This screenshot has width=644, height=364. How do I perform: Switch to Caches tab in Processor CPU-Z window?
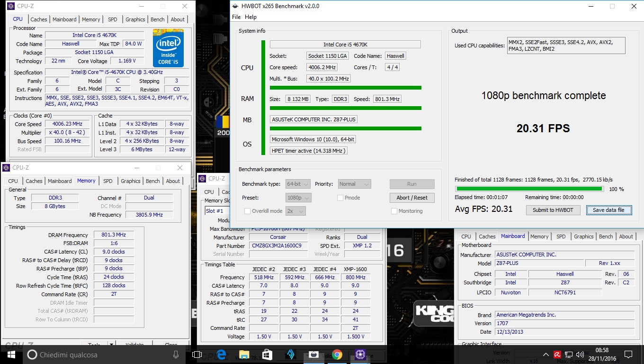pos(39,19)
